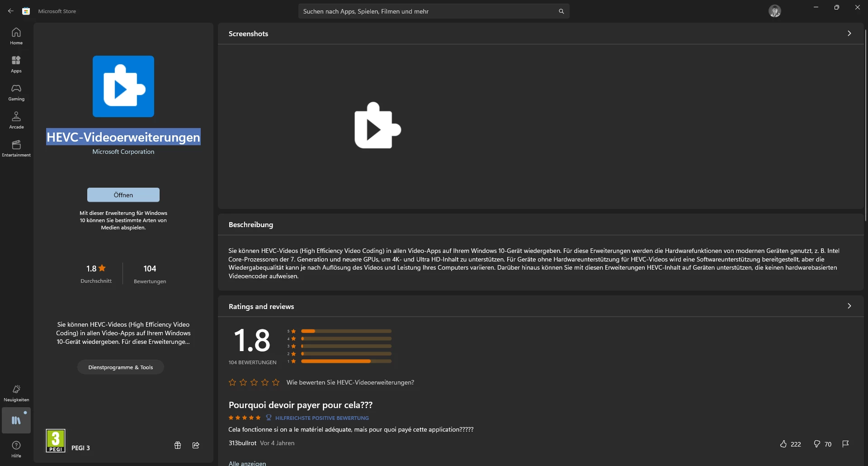Open Neuigkeiten in the sidebar
Image resolution: width=868 pixels, height=466 pixels.
point(16,393)
